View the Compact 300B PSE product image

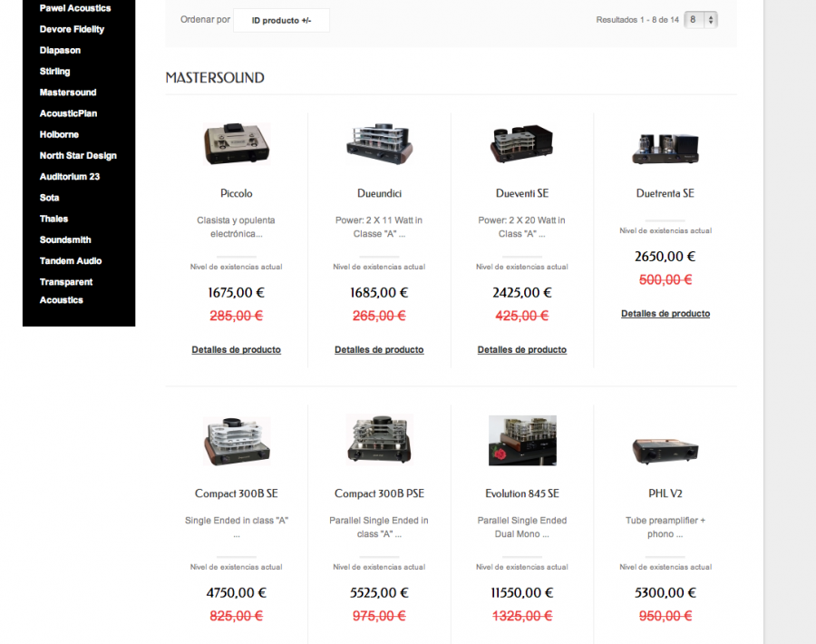[379, 439]
